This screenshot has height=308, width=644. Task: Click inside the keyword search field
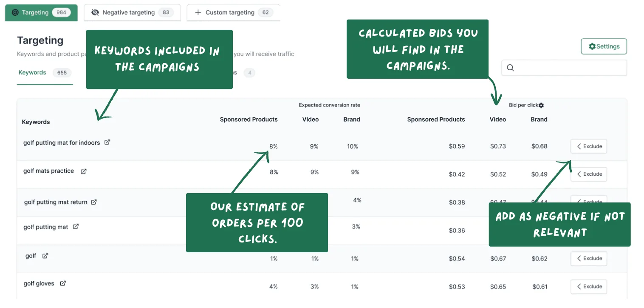click(564, 68)
